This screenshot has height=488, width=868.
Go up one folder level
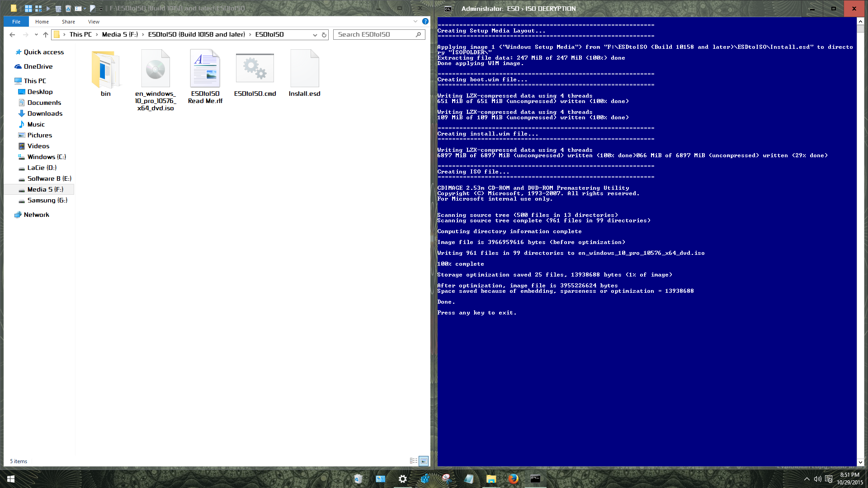point(46,35)
